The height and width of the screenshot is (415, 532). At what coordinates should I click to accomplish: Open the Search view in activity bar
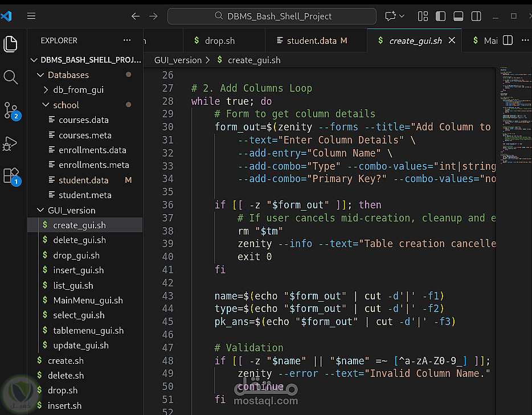[x=11, y=77]
